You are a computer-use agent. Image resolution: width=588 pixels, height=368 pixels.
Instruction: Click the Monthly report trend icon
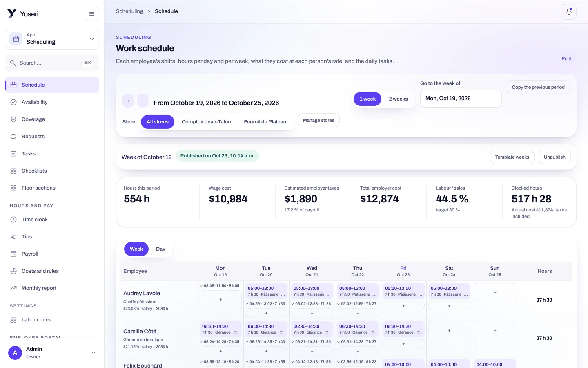tap(13, 288)
